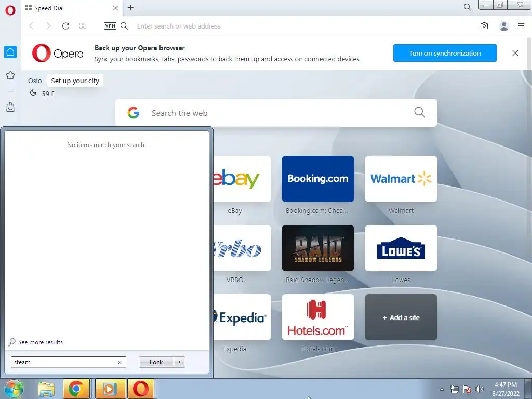The image size is (532, 399).
Task: Open the Raid Shadow Legends tile
Action: (x=318, y=248)
